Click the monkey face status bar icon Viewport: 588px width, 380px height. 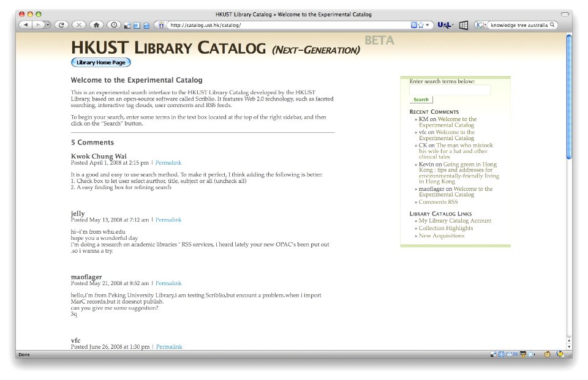(x=547, y=354)
